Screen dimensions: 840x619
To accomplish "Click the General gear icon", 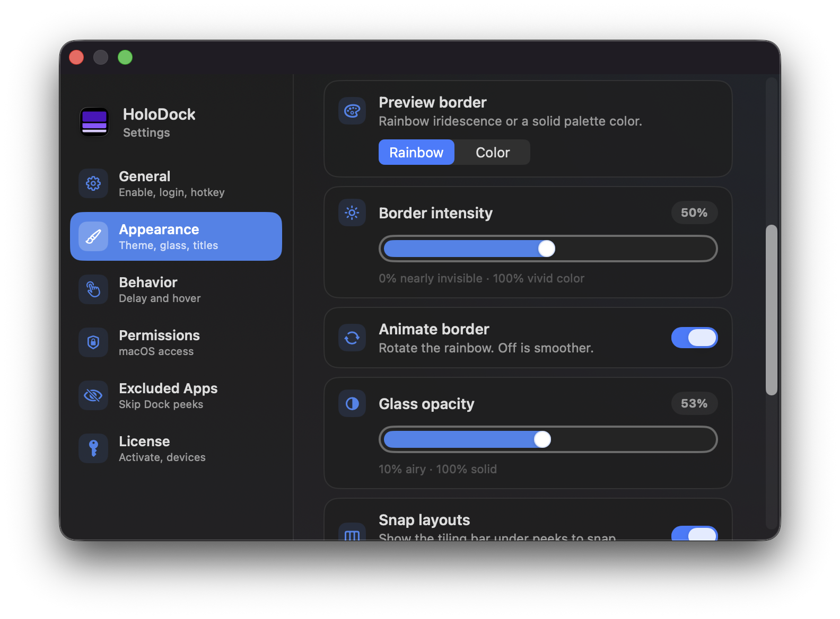I will click(93, 183).
